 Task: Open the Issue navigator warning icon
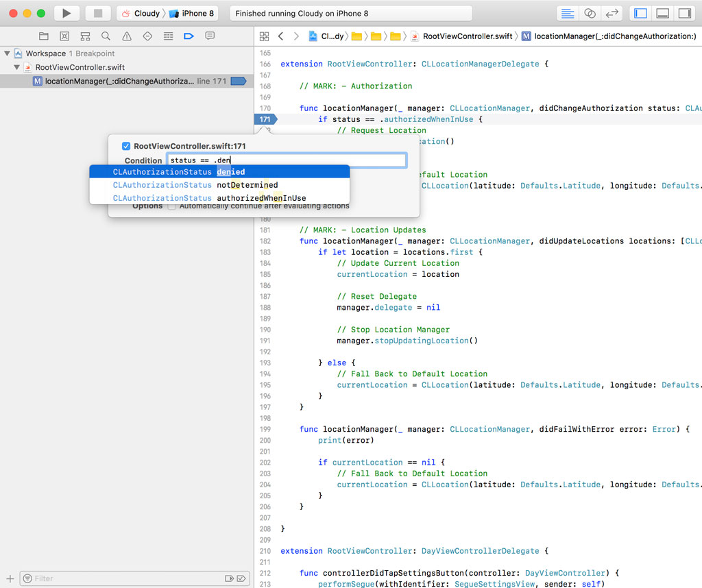(128, 36)
